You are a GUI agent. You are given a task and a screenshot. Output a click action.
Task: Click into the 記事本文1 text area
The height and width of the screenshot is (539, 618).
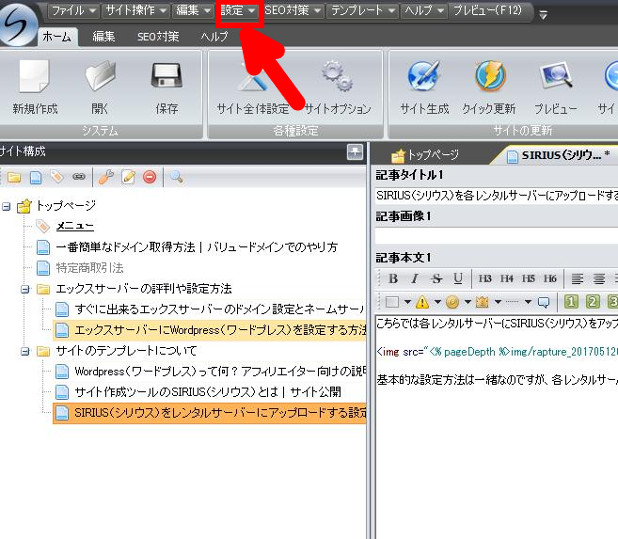click(x=497, y=426)
